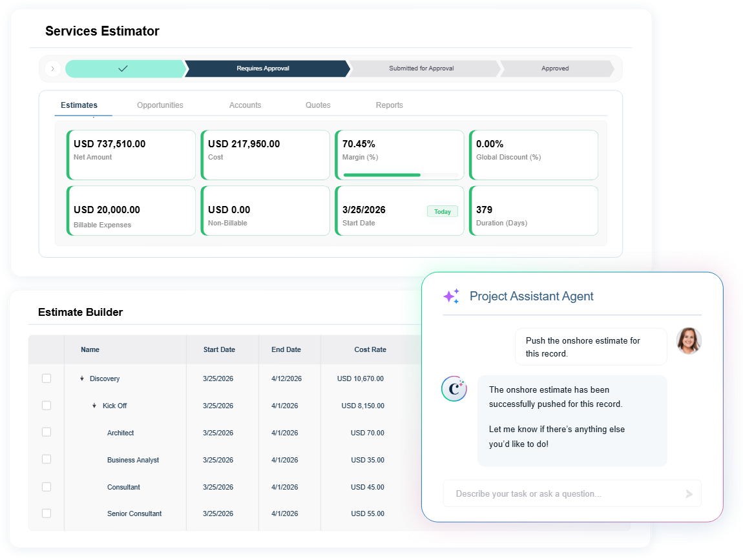
Task: Click the USD 10,670.00 cost rate
Action: tap(361, 379)
